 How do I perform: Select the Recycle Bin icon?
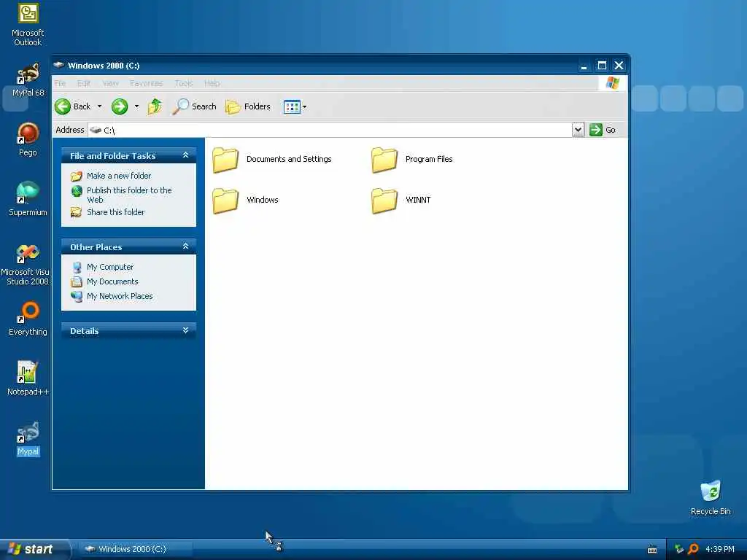(711, 498)
